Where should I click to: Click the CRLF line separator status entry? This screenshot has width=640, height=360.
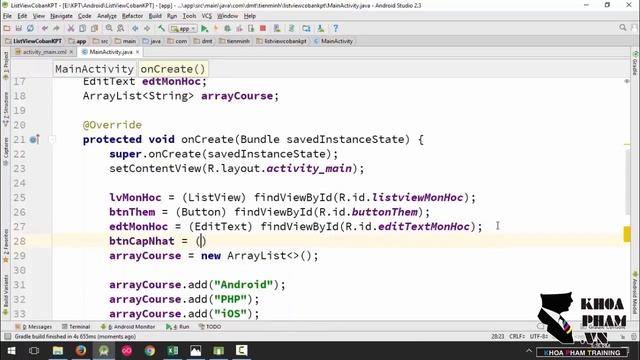click(x=517, y=337)
